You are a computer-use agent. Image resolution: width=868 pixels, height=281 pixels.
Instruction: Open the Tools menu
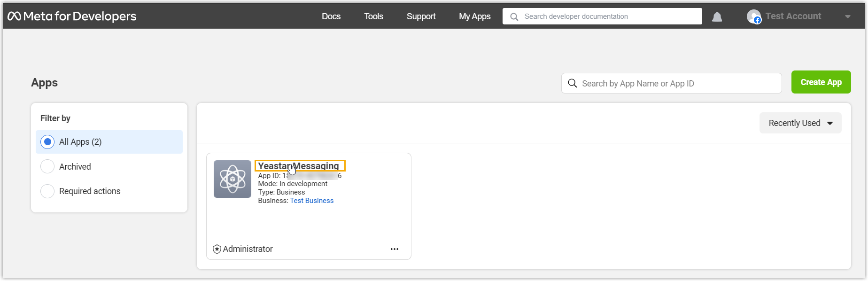point(373,16)
